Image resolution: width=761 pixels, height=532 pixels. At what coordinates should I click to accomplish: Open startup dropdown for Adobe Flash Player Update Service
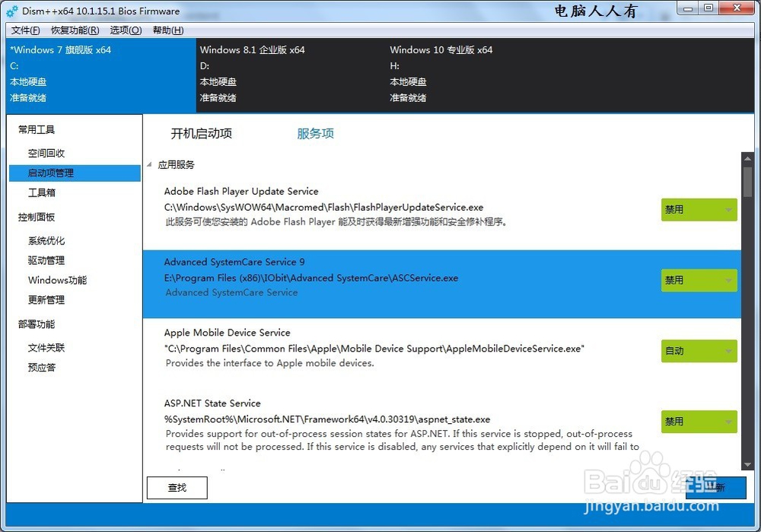[699, 210]
